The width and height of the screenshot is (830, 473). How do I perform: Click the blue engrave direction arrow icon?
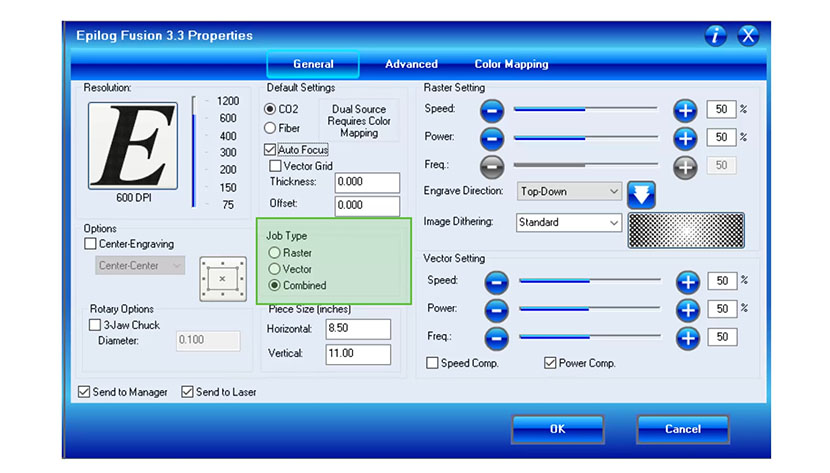tap(640, 193)
